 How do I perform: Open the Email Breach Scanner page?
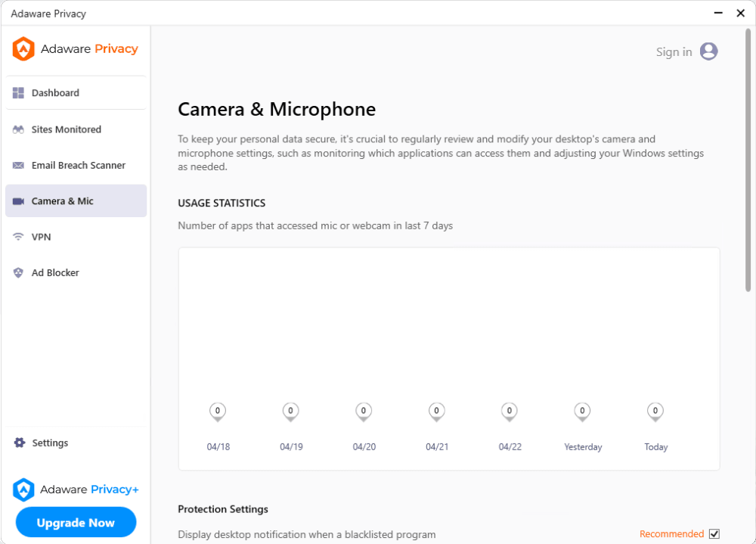pos(78,165)
